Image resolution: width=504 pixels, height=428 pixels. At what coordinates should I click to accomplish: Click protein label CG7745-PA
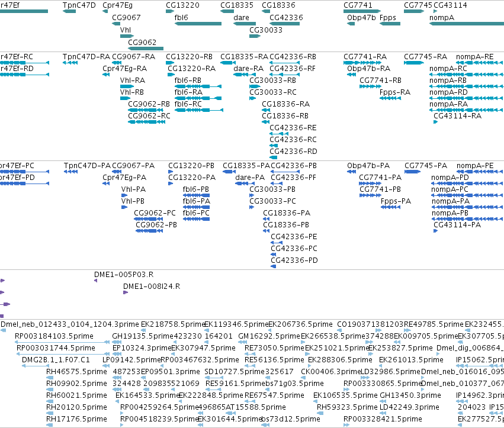click(426, 166)
